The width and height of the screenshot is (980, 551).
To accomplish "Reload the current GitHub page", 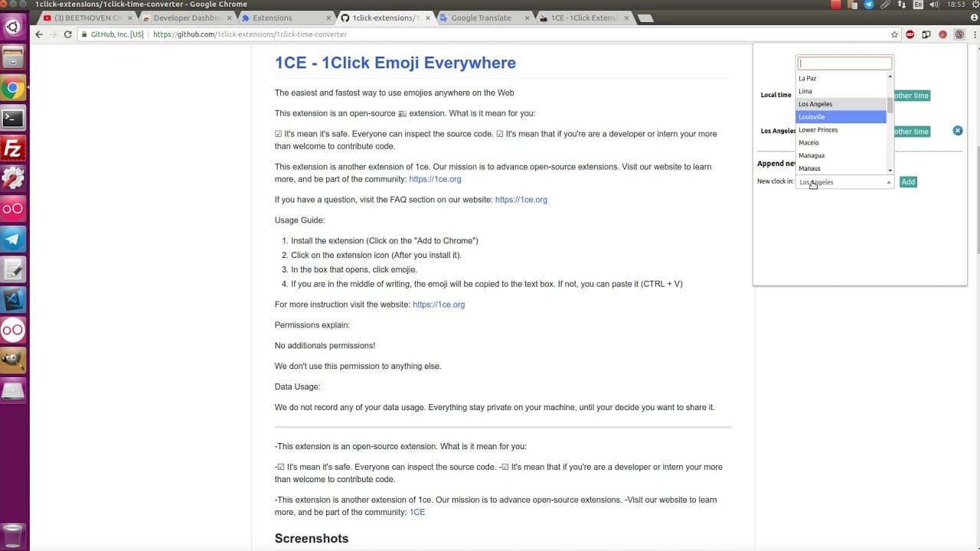I will 67,34.
